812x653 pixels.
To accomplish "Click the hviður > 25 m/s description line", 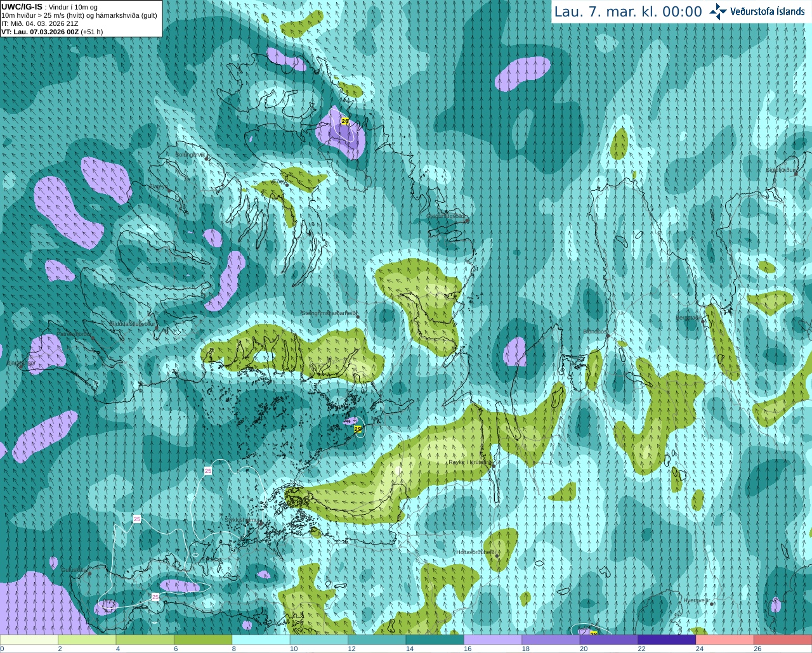I will pos(79,15).
